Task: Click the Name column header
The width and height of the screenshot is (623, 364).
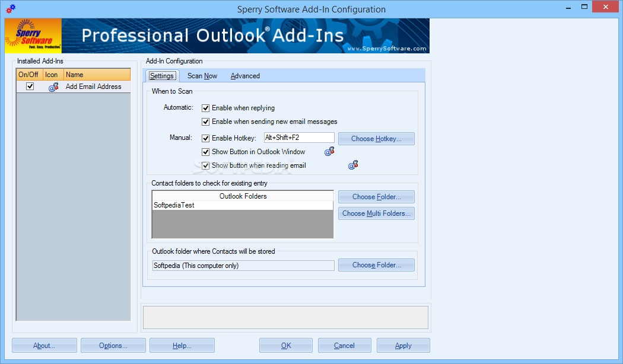Action: click(97, 75)
